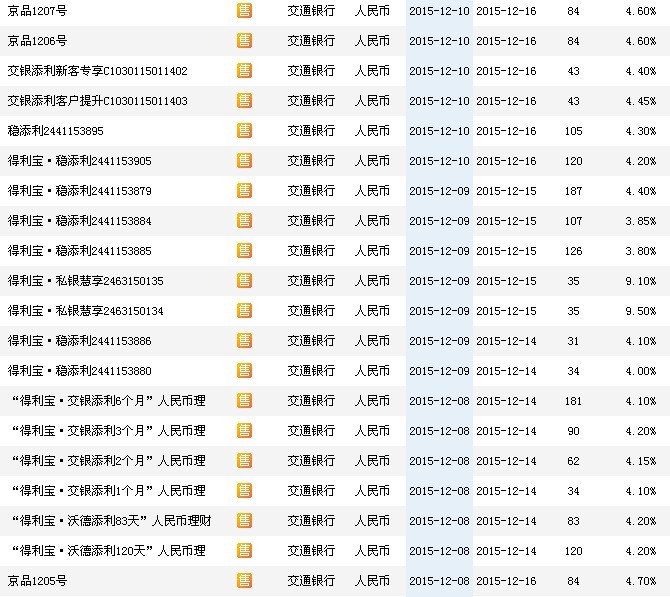670x597 pixels.
Task: Click 交通银行 in the 京品1207号 row
Action: pyautogui.click(x=311, y=11)
